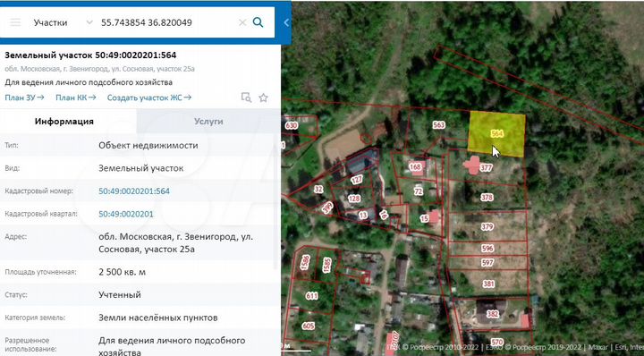644x356 pixels.
Task: Select parcel 570 on the map
Action: tap(497, 342)
